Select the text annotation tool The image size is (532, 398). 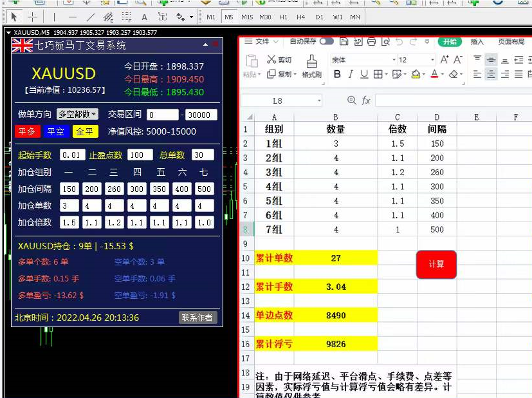click(x=143, y=17)
